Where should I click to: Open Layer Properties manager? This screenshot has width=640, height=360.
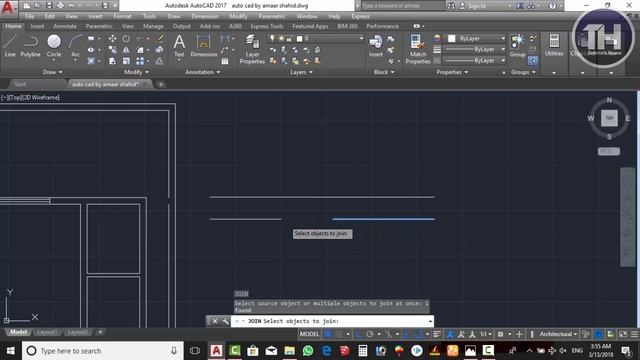point(252,49)
